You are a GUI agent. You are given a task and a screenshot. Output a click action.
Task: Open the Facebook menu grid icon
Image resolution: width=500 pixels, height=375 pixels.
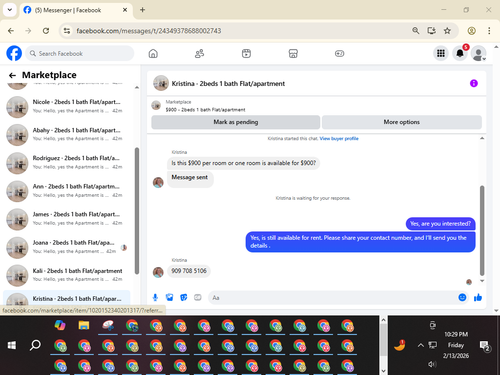[x=441, y=53]
